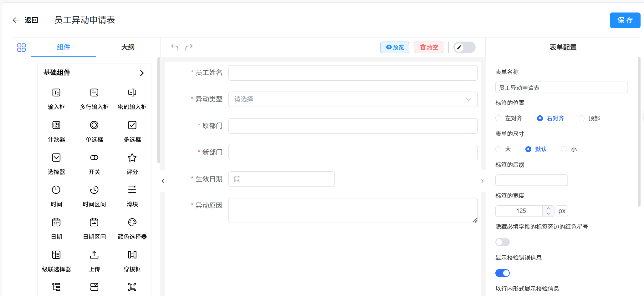Image resolution: width=644 pixels, height=296 pixels.
Task: Click the undo arrow icon
Action: click(174, 47)
